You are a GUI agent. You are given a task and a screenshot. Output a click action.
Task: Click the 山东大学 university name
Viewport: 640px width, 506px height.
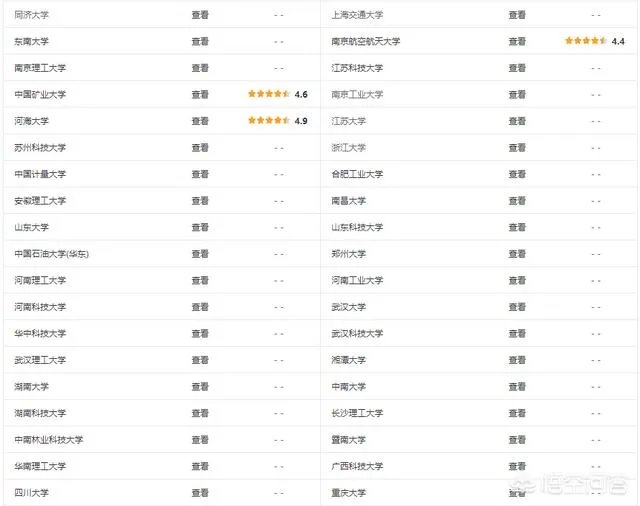[32, 227]
